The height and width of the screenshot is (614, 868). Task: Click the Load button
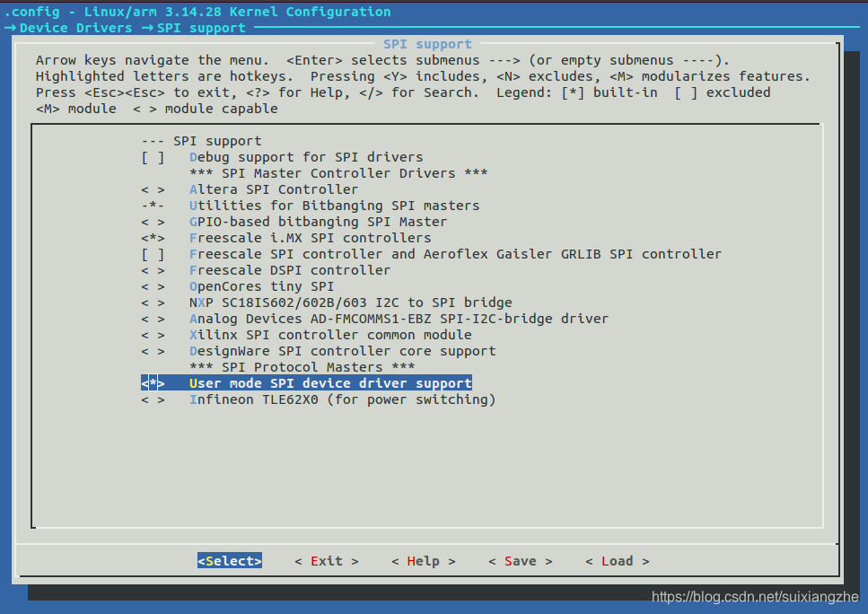[618, 561]
